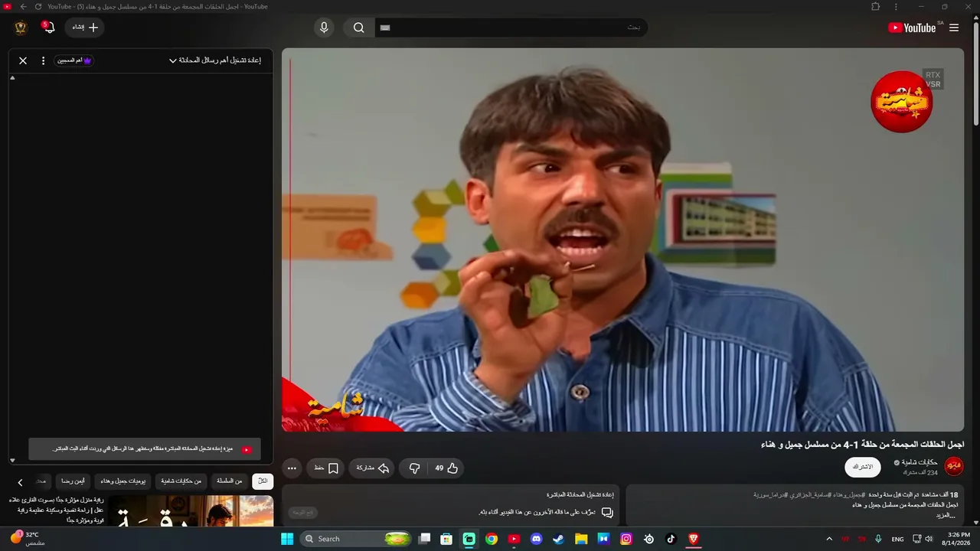Reload the page with the refresh icon
Viewport: 980px width, 551px height.
(x=38, y=7)
